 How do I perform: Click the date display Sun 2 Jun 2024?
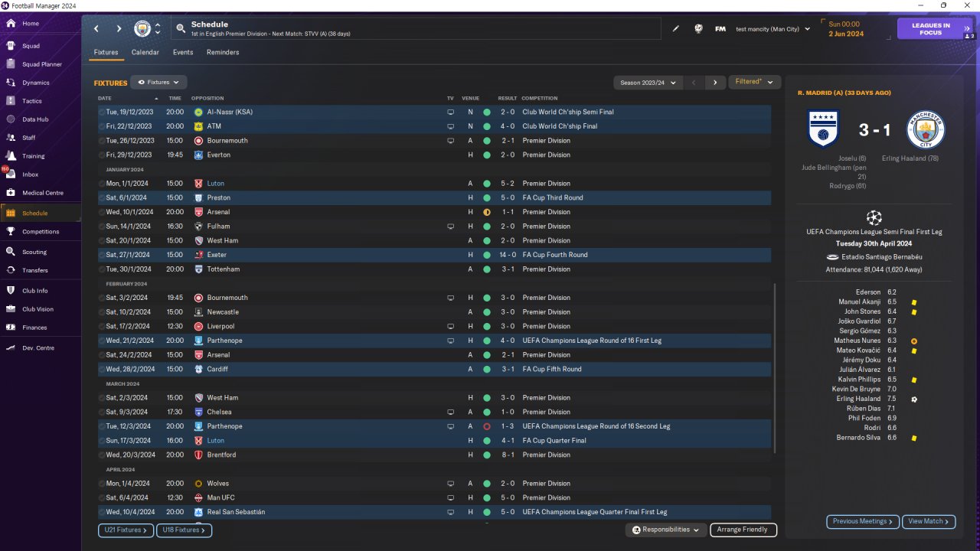coord(846,29)
